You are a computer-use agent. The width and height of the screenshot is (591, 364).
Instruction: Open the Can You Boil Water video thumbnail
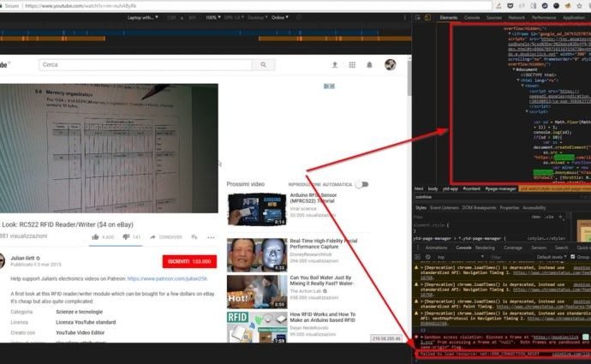(257, 292)
